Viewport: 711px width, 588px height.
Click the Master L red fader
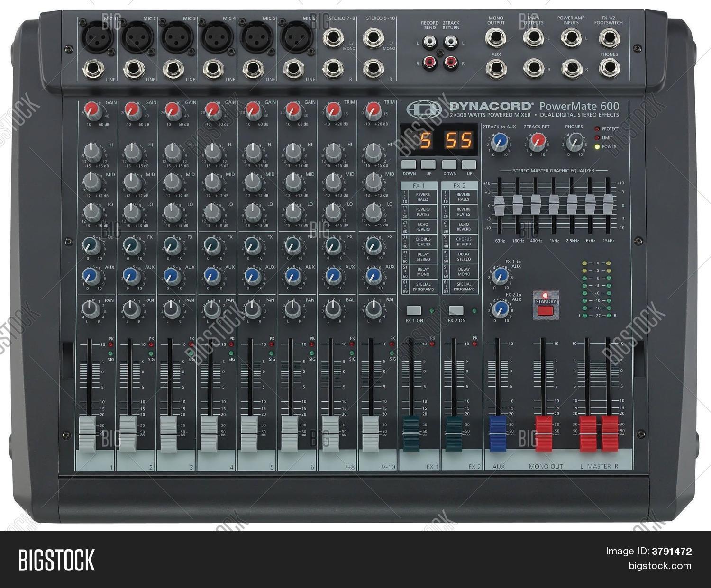[x=588, y=433]
